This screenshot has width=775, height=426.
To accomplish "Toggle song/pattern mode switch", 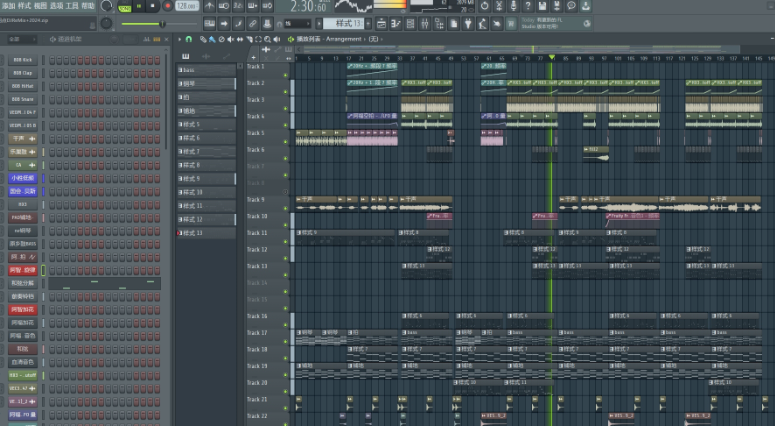I will tap(123, 6).
